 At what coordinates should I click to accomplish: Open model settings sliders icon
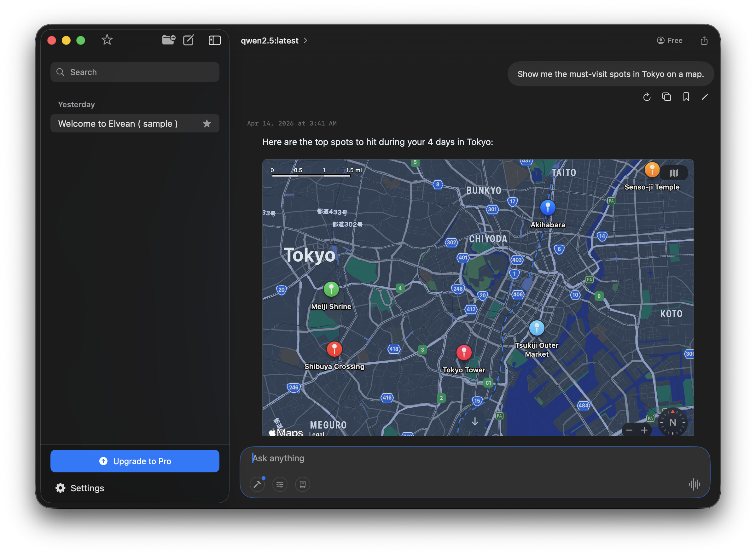coord(280,484)
